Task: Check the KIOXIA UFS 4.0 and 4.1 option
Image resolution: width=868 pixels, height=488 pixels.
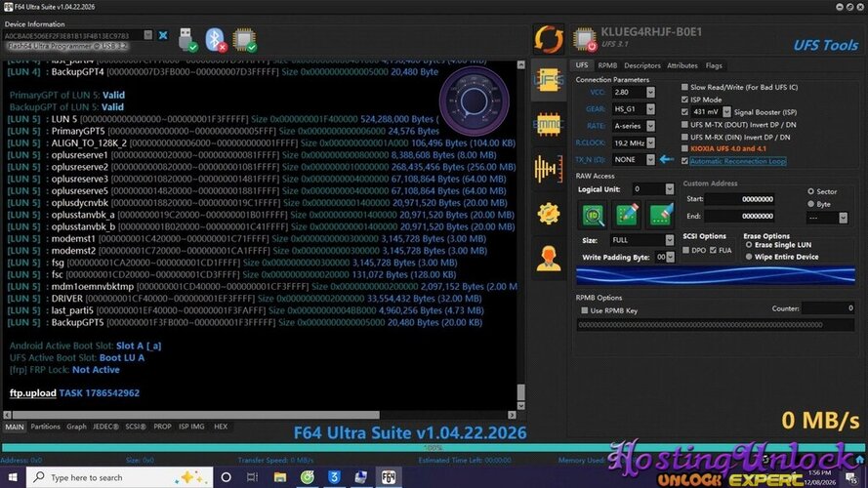Action: 684,148
